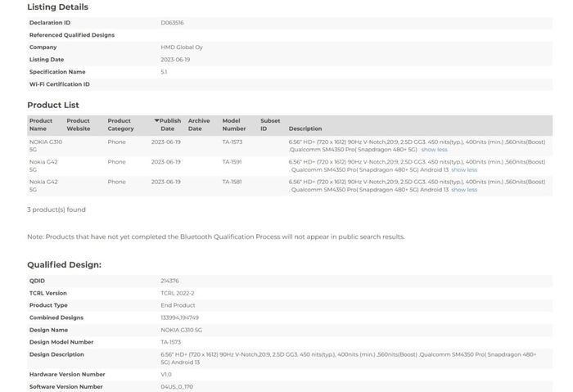Select Listing Date value 2023-06-19

coord(175,60)
